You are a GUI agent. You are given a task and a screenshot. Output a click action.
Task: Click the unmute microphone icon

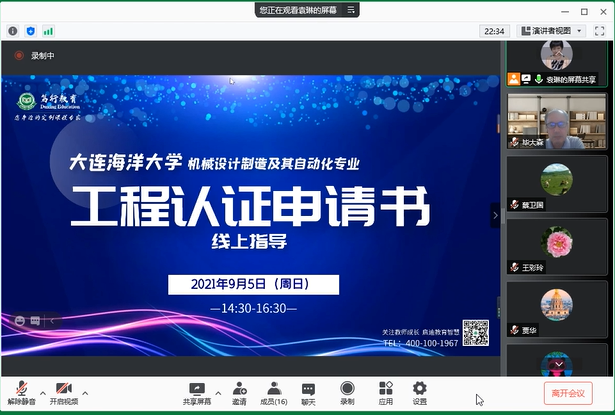(22, 390)
